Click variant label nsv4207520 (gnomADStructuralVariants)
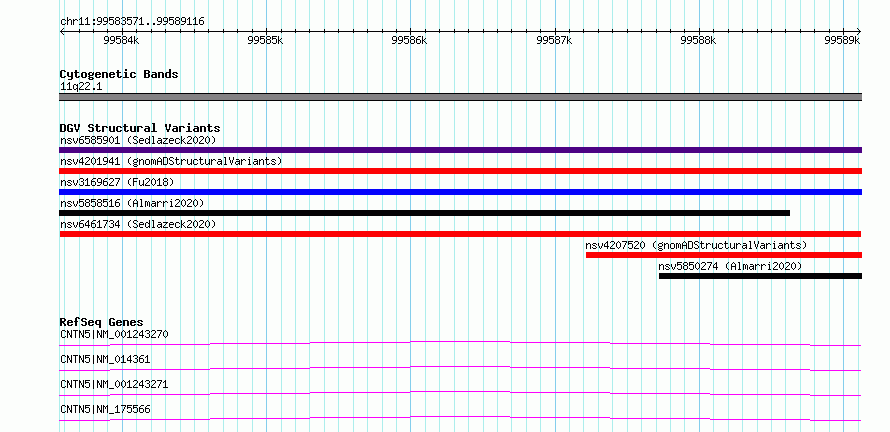The height and width of the screenshot is (432, 890). (x=696, y=245)
